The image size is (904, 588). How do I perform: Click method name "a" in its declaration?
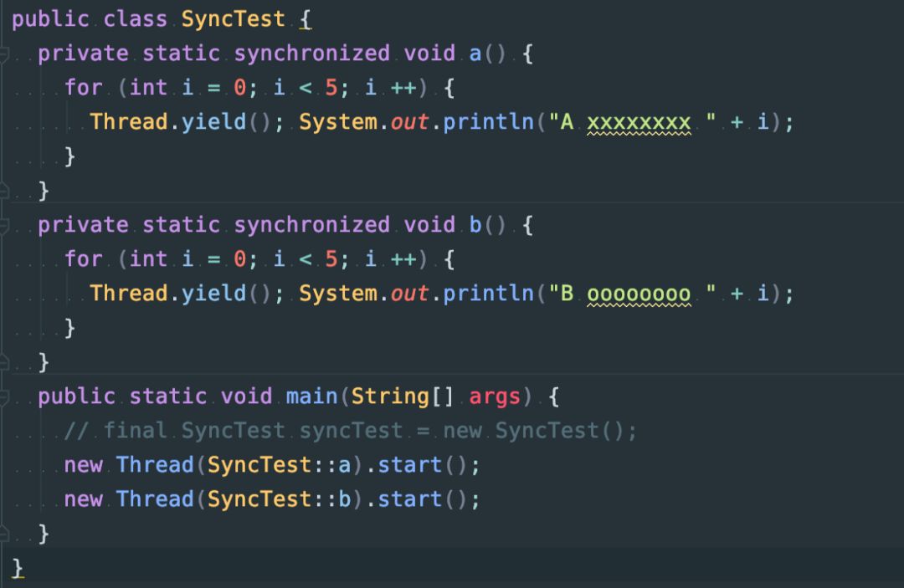coord(475,54)
